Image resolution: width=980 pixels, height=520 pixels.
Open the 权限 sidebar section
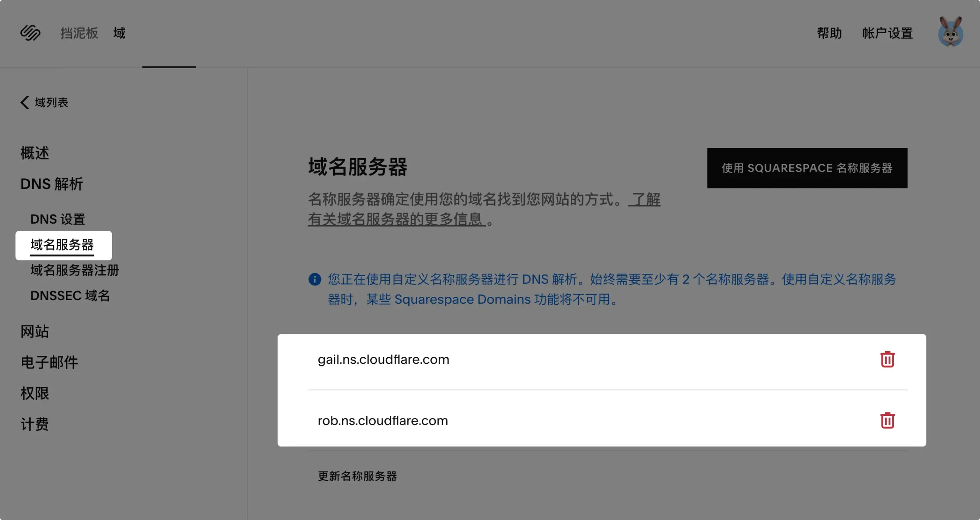pyautogui.click(x=35, y=393)
